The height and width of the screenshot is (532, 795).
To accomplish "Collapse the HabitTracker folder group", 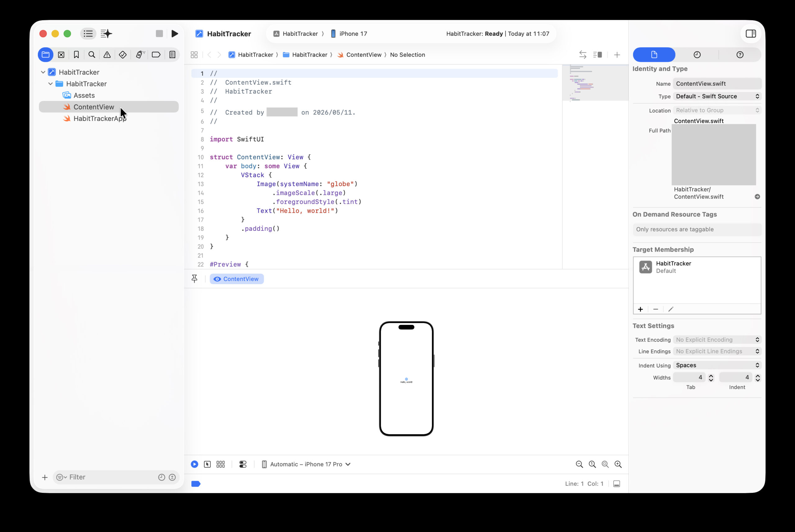I will pos(51,84).
